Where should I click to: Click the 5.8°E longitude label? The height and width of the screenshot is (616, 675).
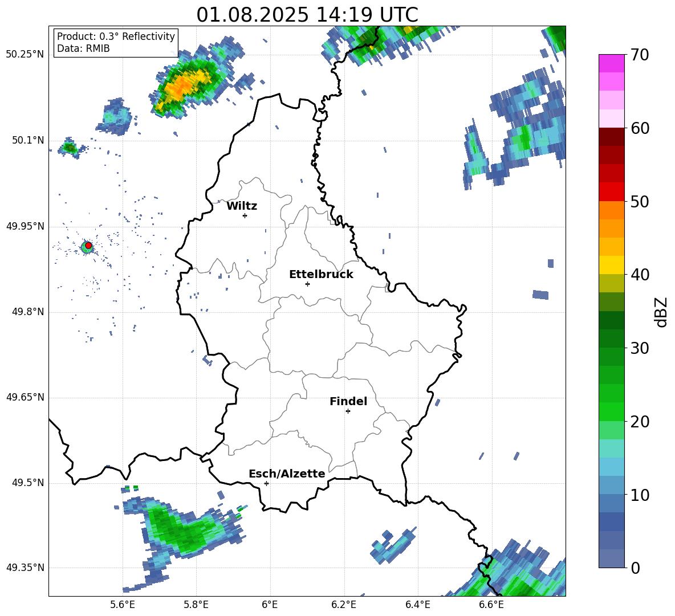(x=196, y=605)
